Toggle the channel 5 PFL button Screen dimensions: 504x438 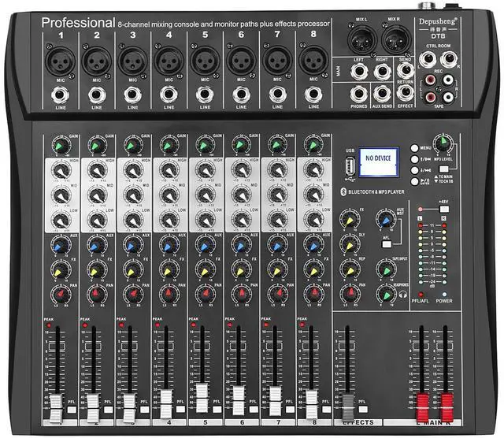pyautogui.click(x=217, y=409)
